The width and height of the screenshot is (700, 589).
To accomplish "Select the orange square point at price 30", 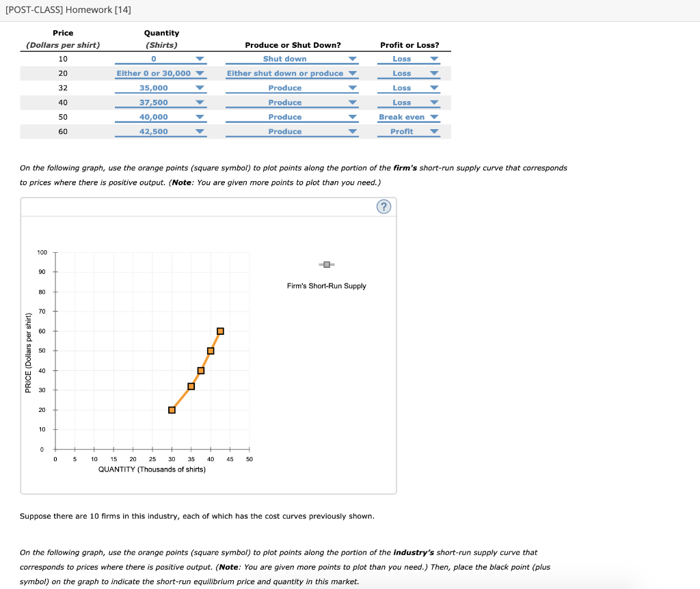I will pyautogui.click(x=191, y=385).
